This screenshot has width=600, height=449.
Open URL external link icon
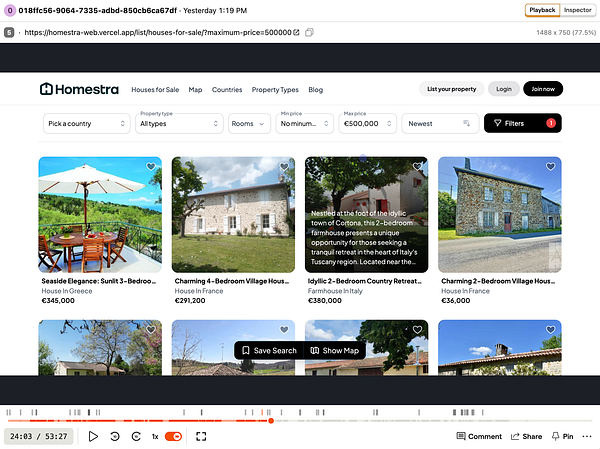click(296, 33)
